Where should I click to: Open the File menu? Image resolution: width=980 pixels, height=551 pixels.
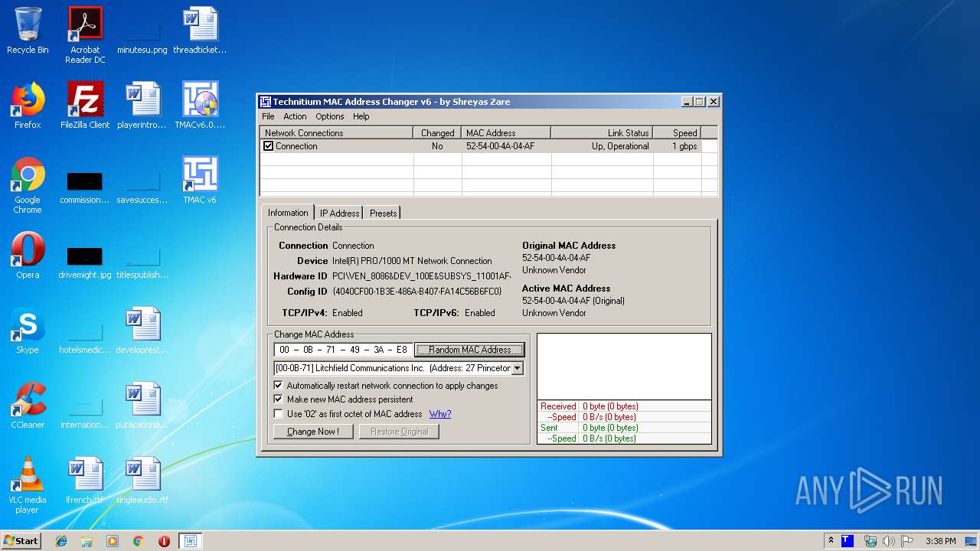pos(268,116)
